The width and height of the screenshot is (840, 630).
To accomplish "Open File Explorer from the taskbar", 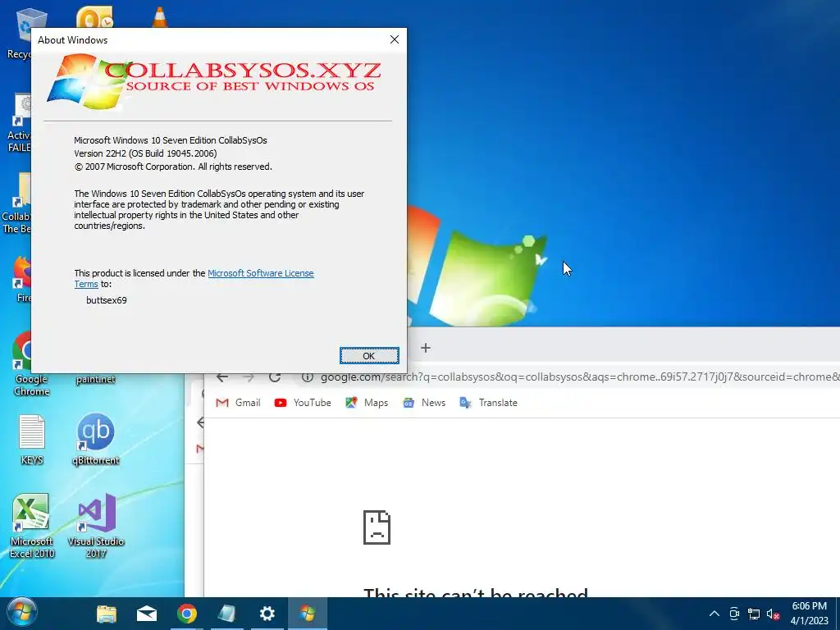I will [x=107, y=614].
